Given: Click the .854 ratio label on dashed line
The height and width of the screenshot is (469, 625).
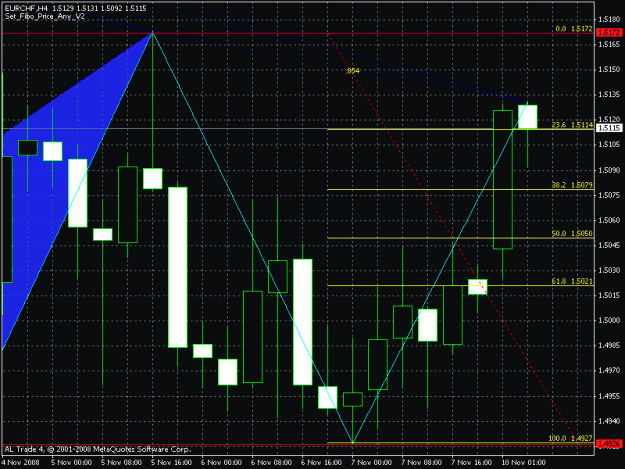Looking at the screenshot, I should (353, 71).
